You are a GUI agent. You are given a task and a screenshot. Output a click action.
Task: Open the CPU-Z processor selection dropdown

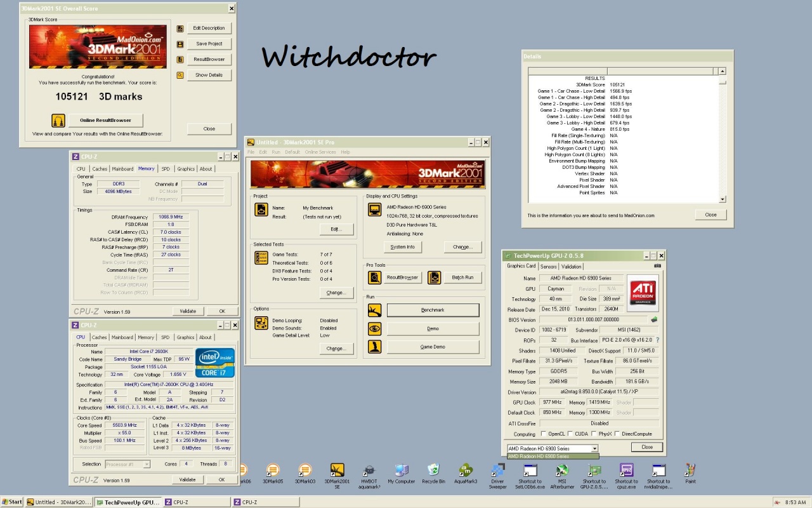[147, 464]
